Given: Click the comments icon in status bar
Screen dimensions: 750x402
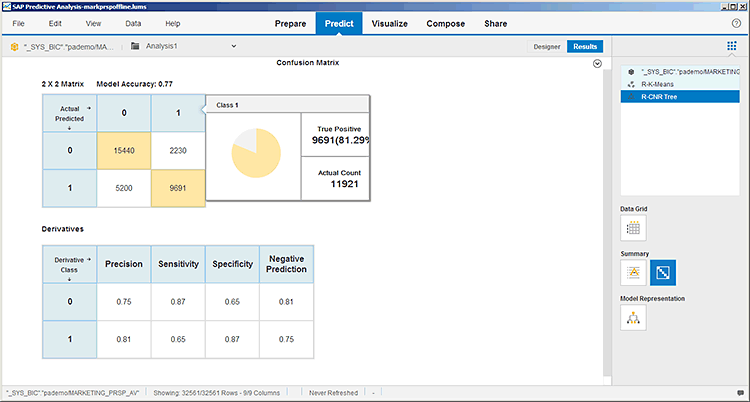Looking at the screenshot, I should (740, 393).
